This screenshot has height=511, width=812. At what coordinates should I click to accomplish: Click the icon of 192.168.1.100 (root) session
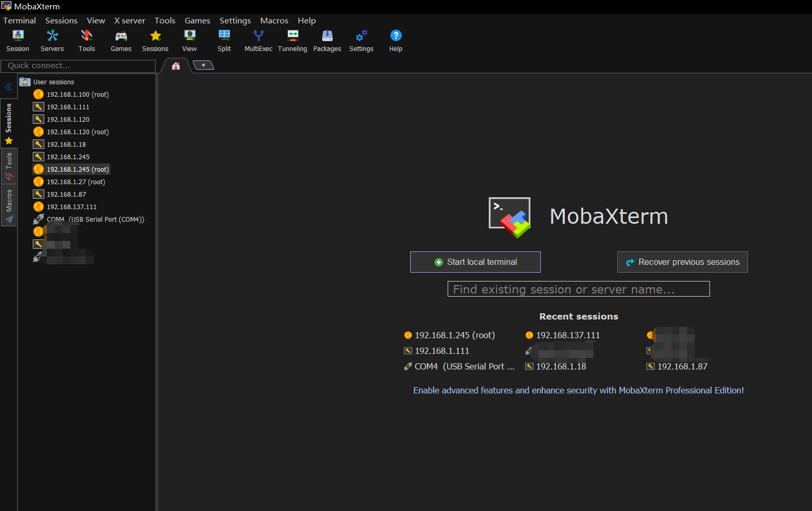(39, 94)
